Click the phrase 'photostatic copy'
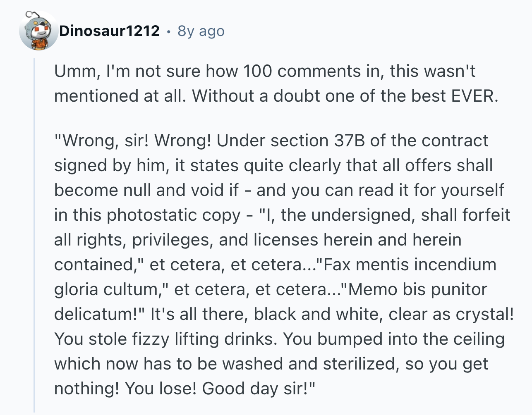Viewport: 532px width, 415px height. (174, 215)
